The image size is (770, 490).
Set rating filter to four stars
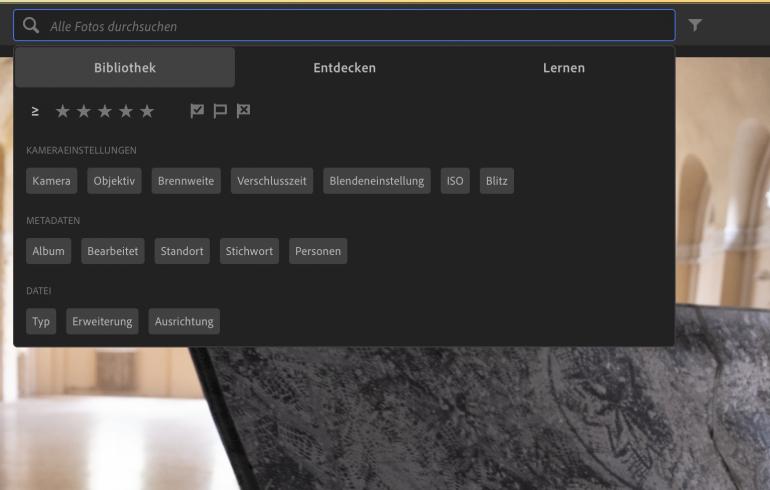[126, 111]
